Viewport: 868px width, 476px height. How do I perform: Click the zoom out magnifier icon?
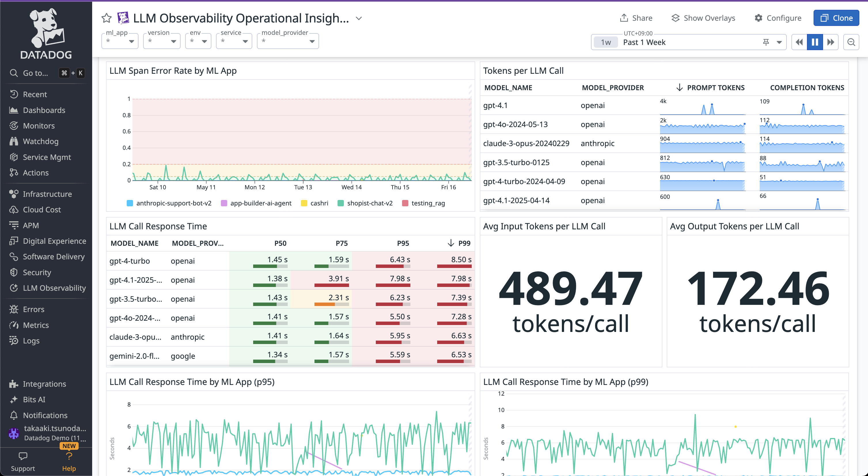[x=851, y=42]
